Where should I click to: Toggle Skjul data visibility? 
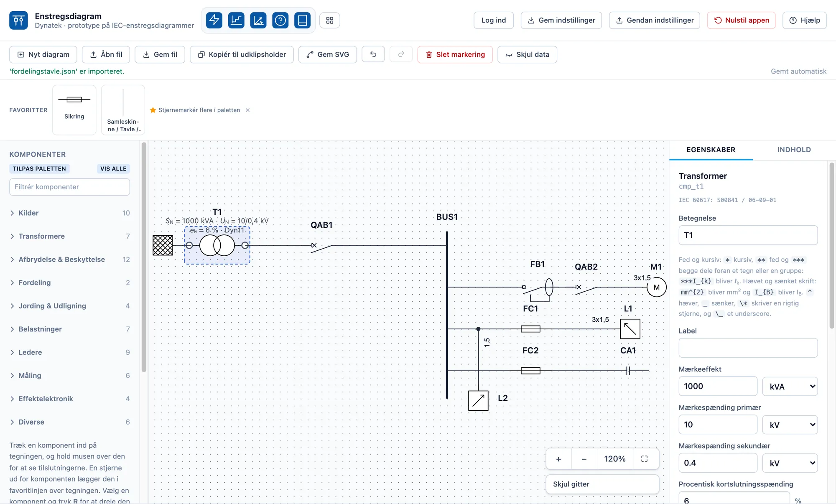click(x=527, y=54)
